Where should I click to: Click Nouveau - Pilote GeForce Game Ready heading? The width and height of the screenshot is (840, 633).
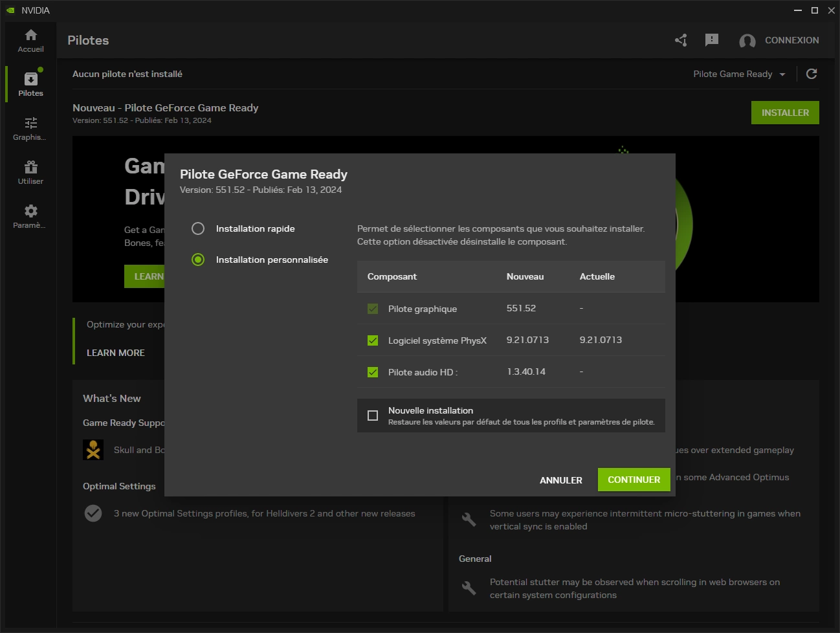[166, 107]
